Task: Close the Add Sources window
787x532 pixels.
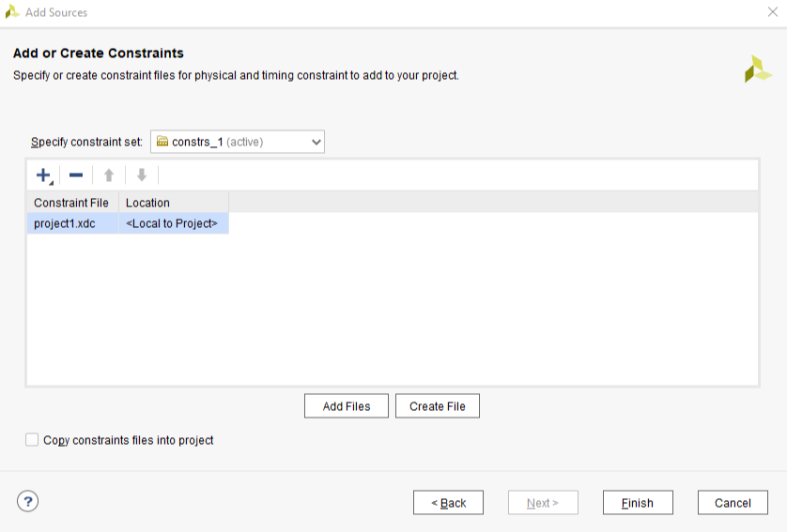Action: point(772,12)
